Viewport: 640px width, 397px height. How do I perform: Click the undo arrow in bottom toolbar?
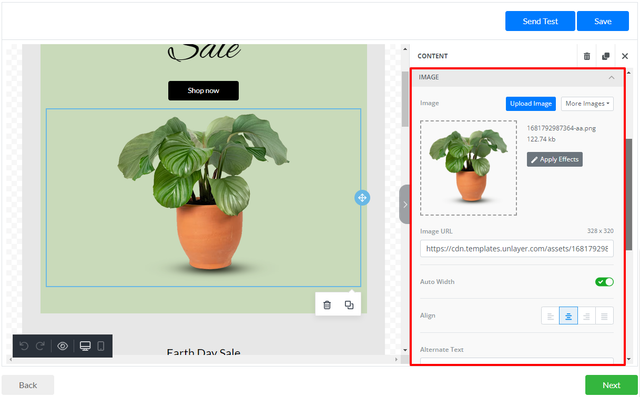24,346
